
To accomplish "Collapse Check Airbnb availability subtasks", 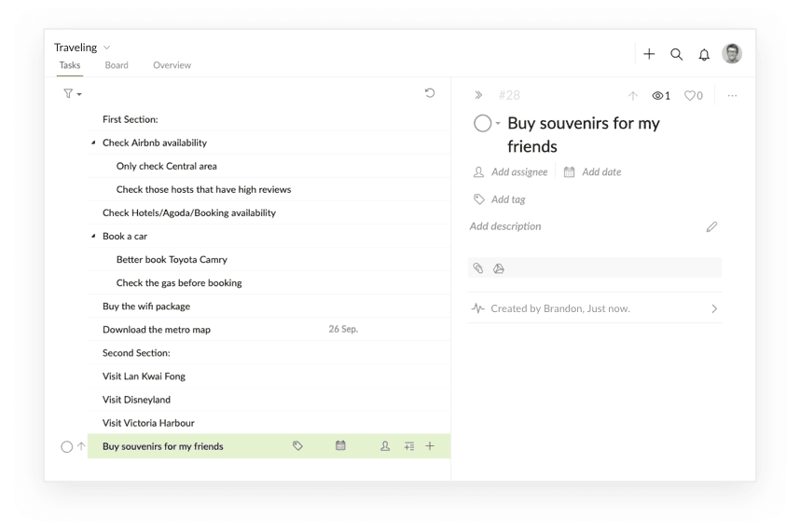I will (93, 143).
